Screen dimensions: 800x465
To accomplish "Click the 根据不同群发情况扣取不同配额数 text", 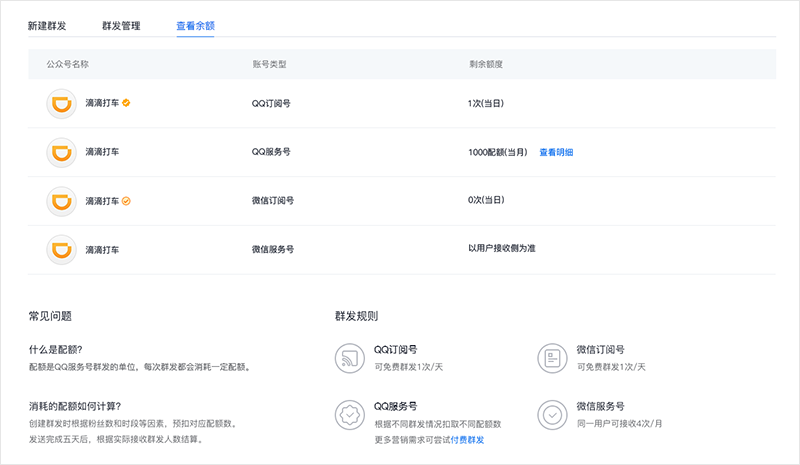I will [x=438, y=424].
